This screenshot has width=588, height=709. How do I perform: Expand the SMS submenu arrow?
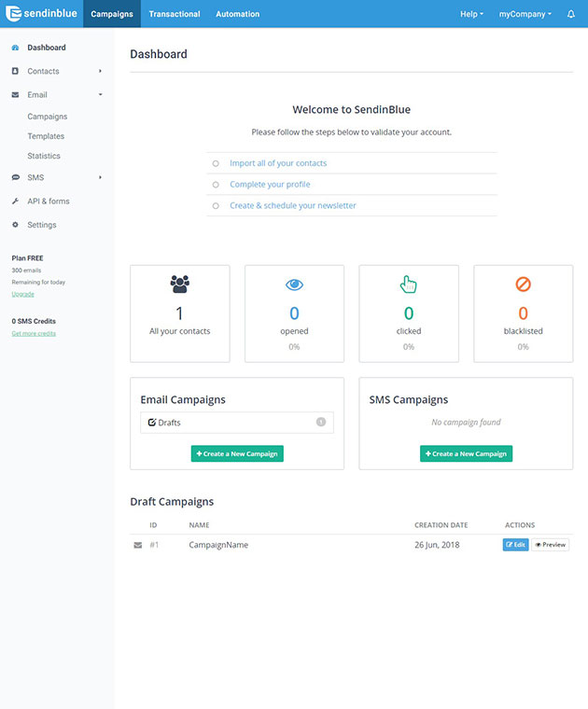click(x=101, y=177)
